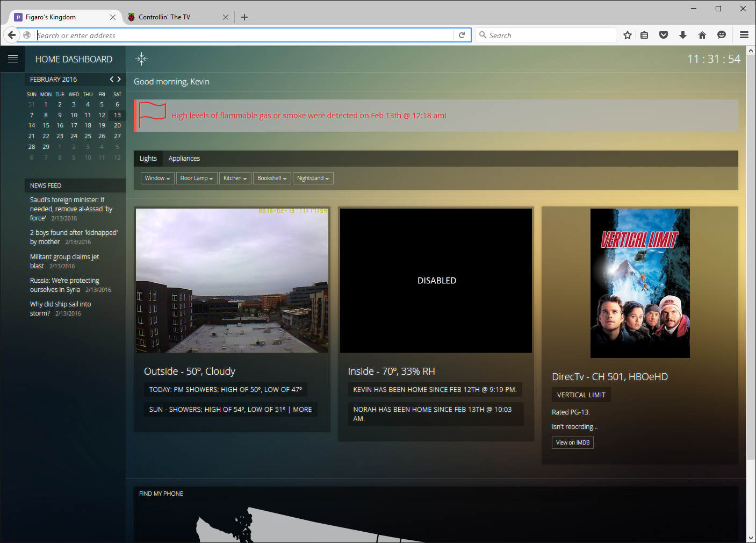Close the Controllin' The TV tab
The width and height of the screenshot is (756, 543).
[x=226, y=17]
